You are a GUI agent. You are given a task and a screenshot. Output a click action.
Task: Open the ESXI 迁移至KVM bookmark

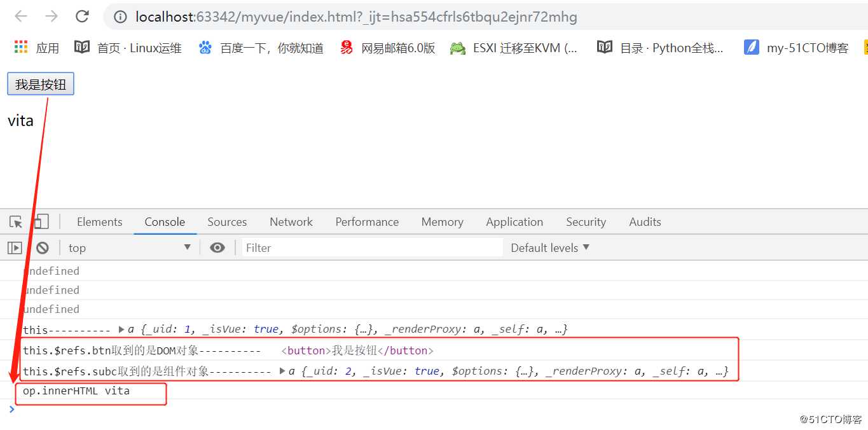pyautogui.click(x=514, y=48)
